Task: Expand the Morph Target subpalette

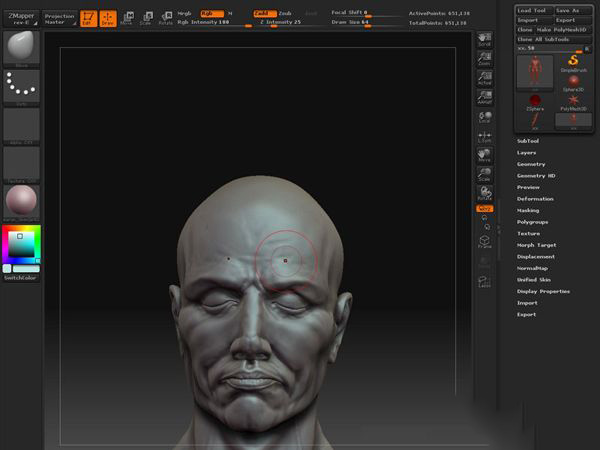Action: tap(536, 245)
